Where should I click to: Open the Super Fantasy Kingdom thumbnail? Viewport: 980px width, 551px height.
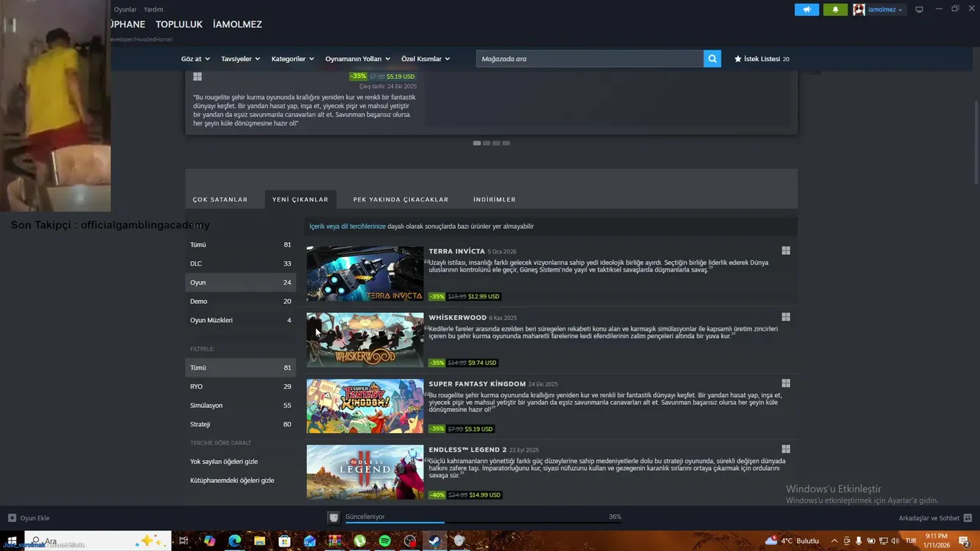click(x=365, y=406)
